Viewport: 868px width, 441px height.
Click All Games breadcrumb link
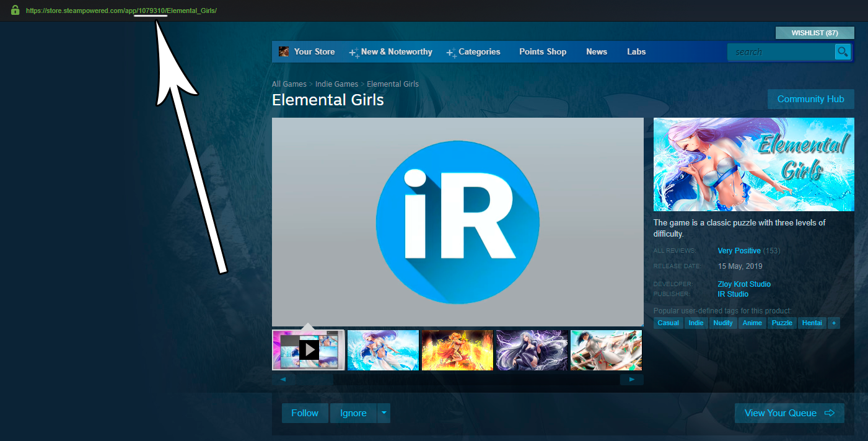tap(289, 84)
